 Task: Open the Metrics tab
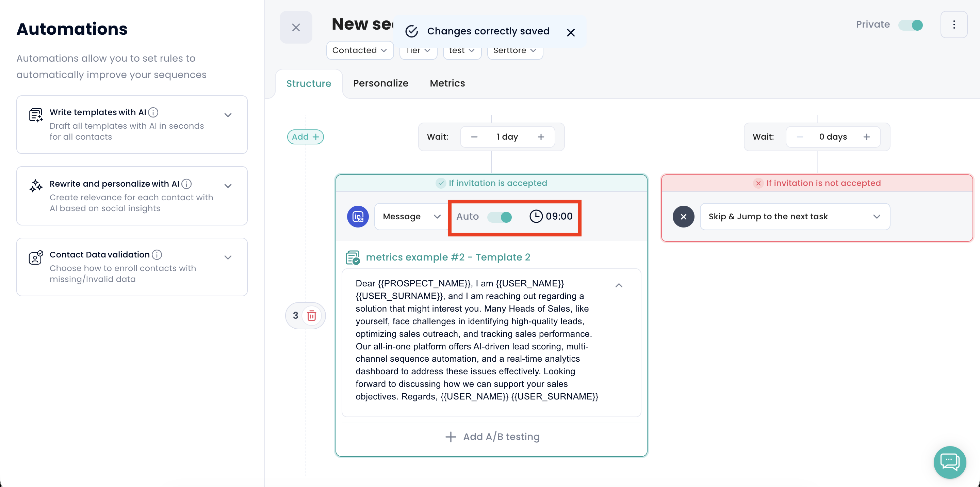pos(447,83)
